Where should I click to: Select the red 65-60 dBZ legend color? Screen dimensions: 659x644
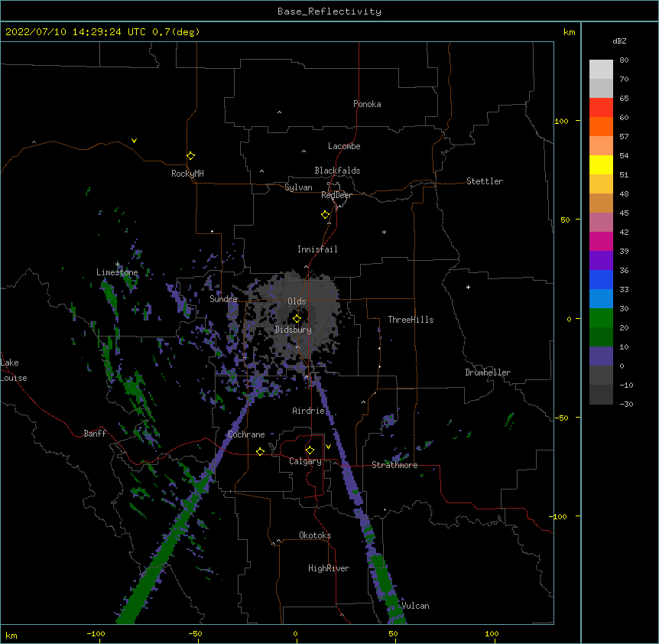click(x=601, y=108)
